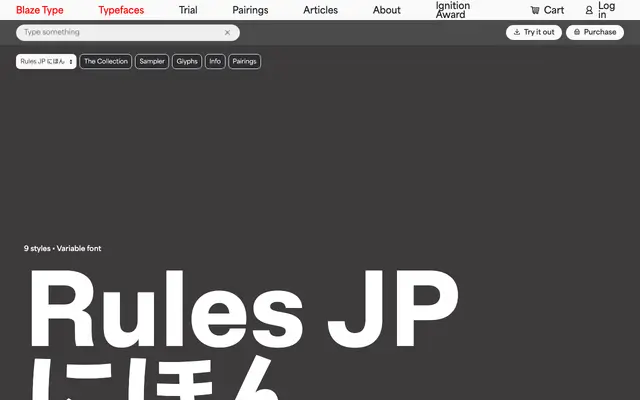Screen dimensions: 640x400
Task: Click the download icon in Try it out
Action: coord(517,32)
